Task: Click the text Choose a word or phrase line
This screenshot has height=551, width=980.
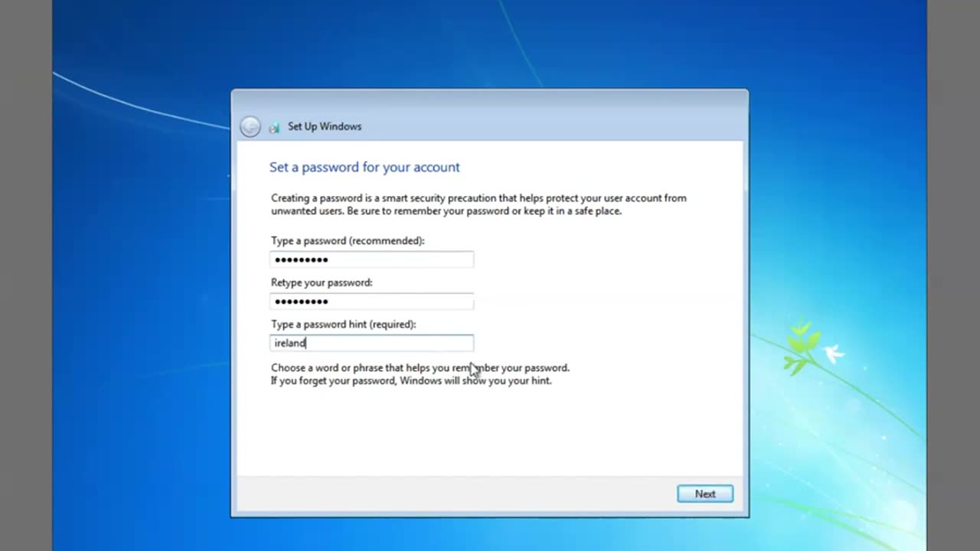Action: pyautogui.click(x=420, y=367)
